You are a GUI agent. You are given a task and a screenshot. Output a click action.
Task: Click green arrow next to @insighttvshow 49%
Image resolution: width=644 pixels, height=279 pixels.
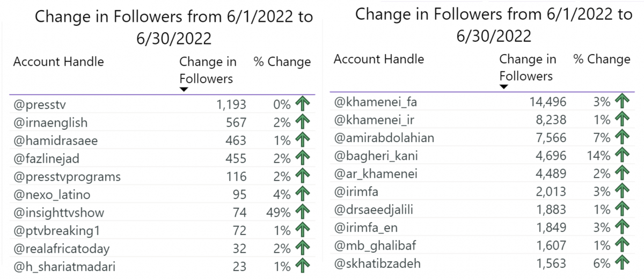click(304, 212)
